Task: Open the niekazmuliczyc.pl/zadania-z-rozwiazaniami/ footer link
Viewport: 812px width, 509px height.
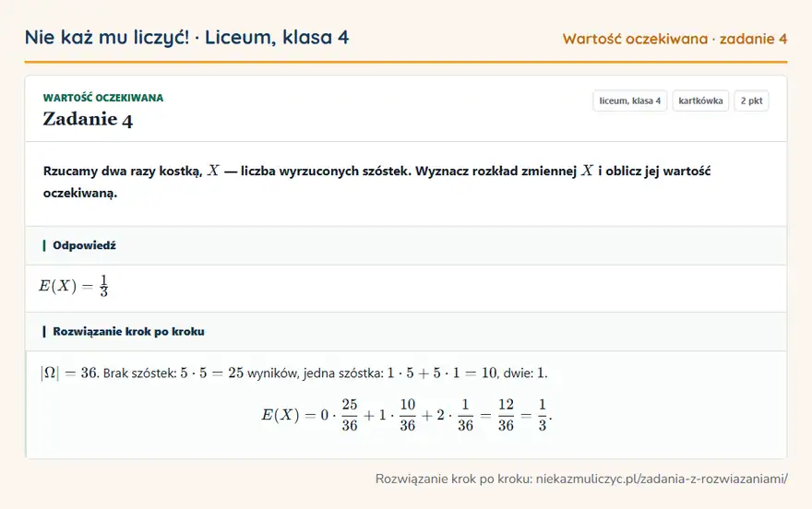Action: 662,479
